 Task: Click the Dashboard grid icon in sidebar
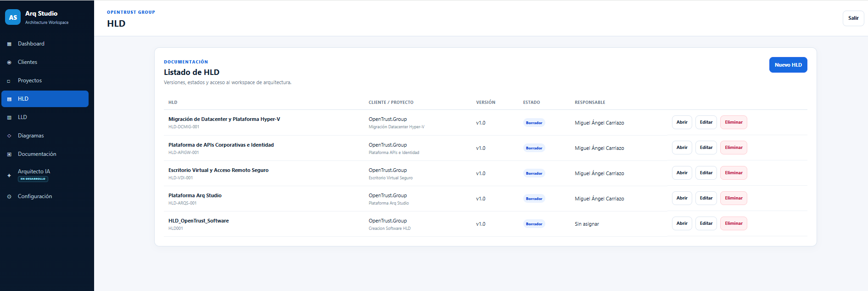click(x=9, y=44)
